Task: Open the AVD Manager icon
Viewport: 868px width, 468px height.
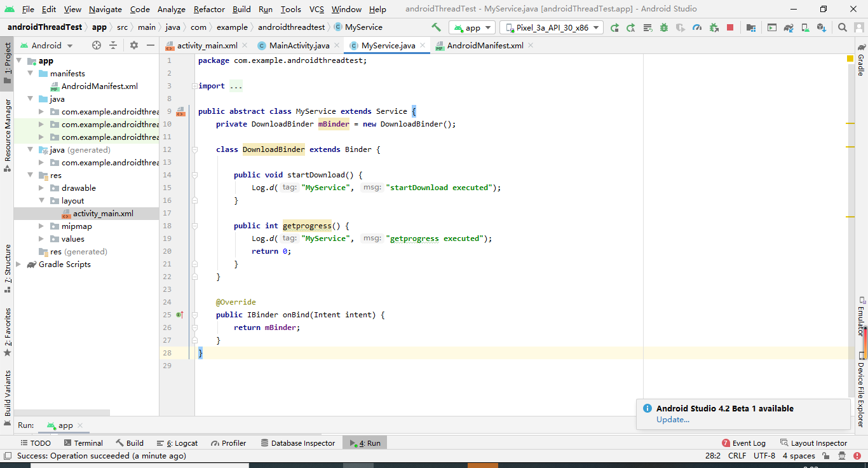Action: (805, 27)
